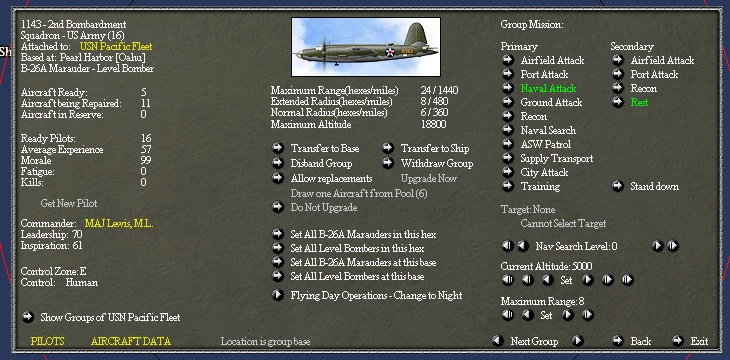730x360 pixels.
Task: Decrease Maximum Range by one
Action: (x=527, y=315)
